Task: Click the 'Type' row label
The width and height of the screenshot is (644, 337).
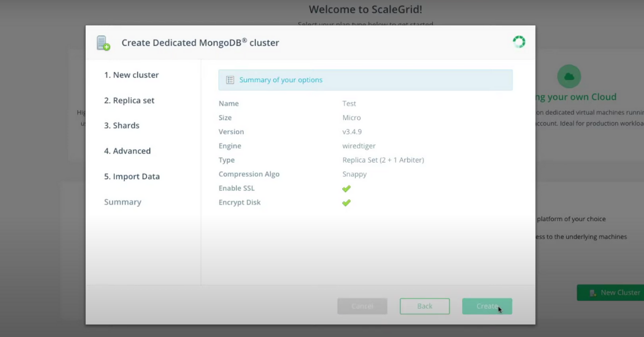Action: 226,160
